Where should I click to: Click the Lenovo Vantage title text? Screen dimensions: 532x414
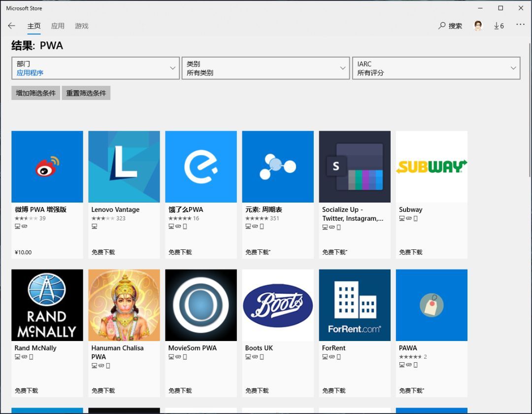(x=115, y=209)
